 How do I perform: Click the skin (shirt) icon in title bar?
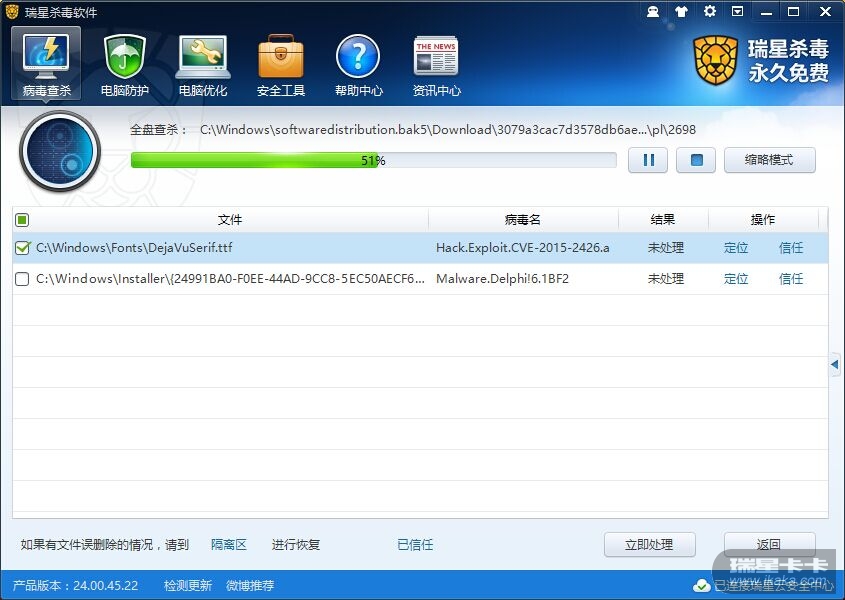pyautogui.click(x=681, y=11)
